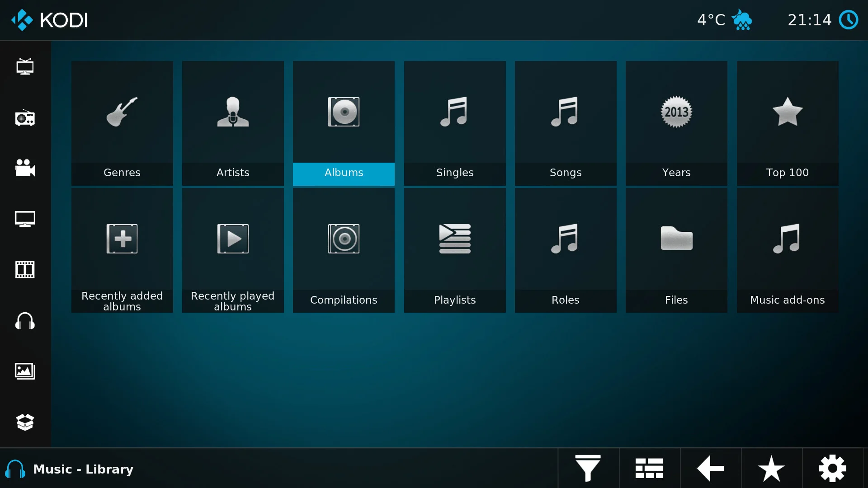Open the Genres tile

point(122,123)
